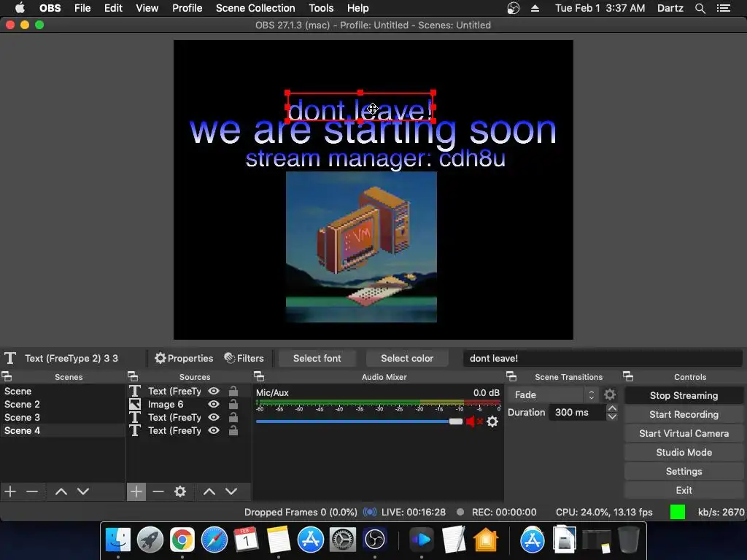Viewport: 747px width, 560px height.
Task: Click Start Recording
Action: [684, 414]
